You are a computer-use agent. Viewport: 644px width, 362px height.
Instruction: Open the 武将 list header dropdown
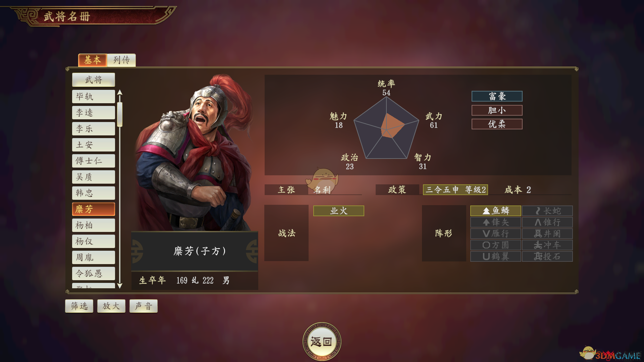(x=94, y=80)
